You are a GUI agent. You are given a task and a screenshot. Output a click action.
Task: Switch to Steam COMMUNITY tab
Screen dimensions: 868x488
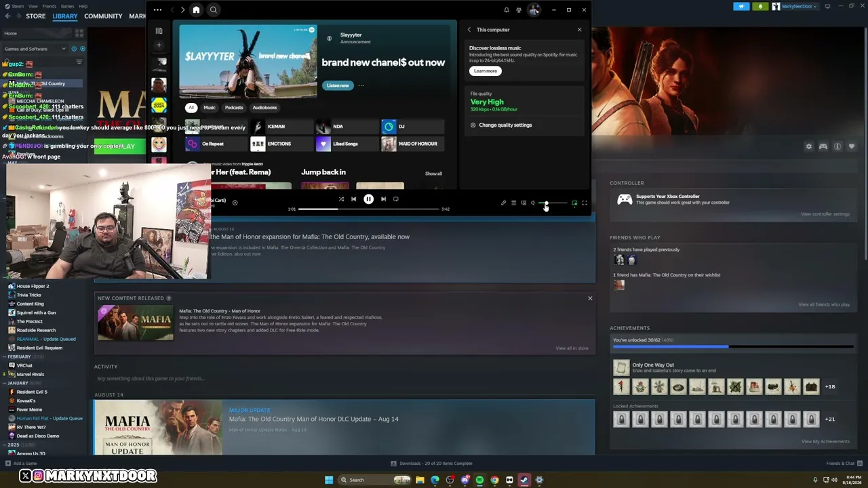103,16
